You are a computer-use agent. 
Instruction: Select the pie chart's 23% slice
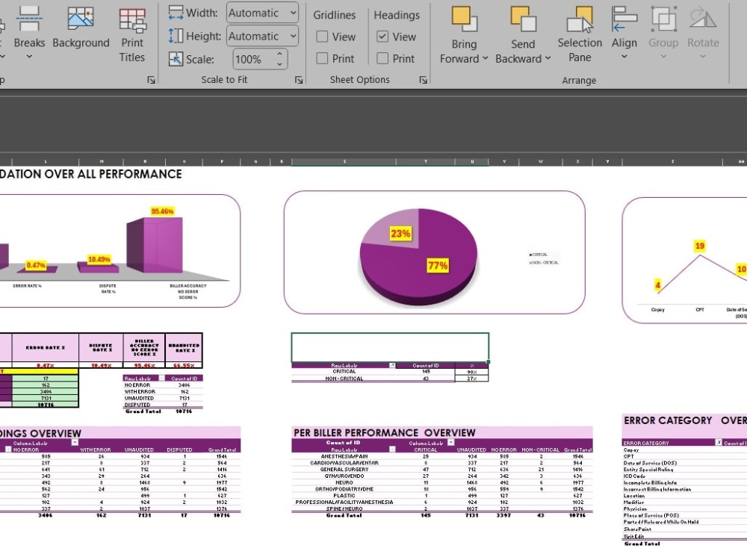pos(400,233)
